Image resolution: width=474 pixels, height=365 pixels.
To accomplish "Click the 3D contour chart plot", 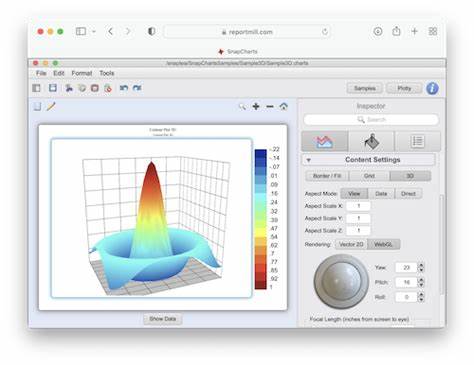I will 152,218.
